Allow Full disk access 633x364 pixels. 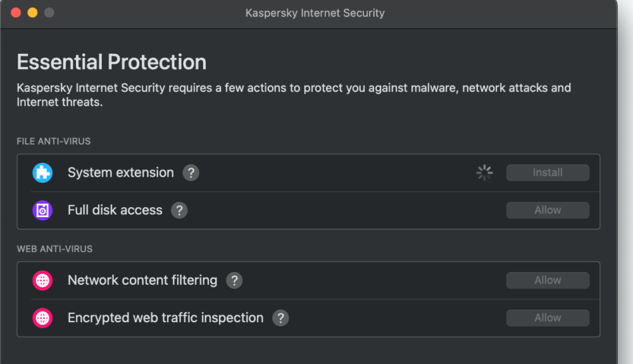[548, 210]
